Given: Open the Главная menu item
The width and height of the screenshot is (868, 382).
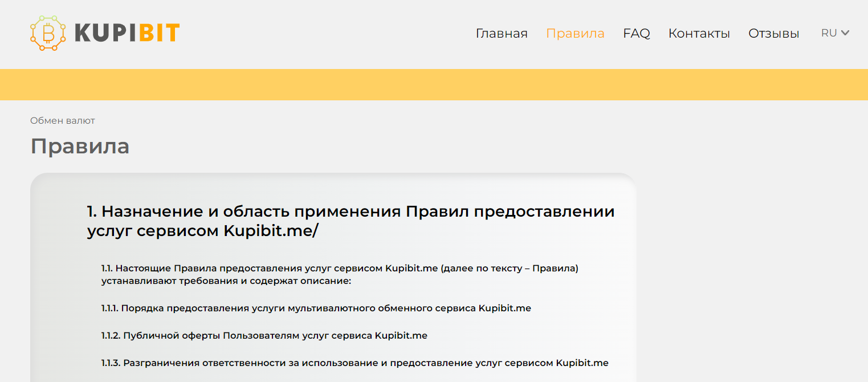Looking at the screenshot, I should point(502,34).
